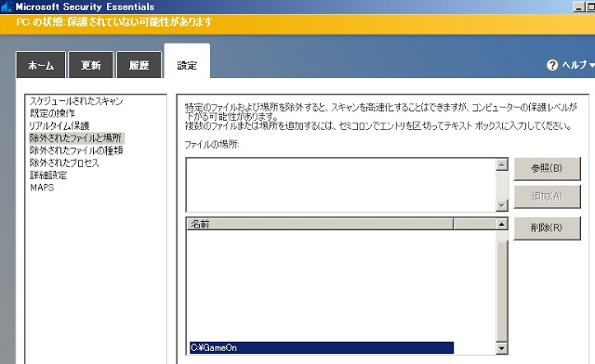Minimize the Security Essentials window
Image resolution: width=595 pixels, height=364 pixels.
[579, 6]
